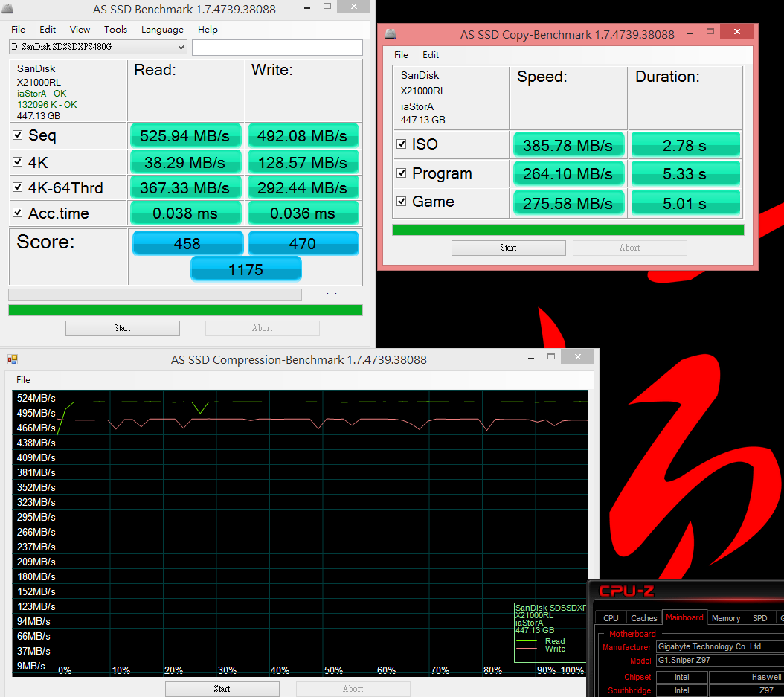The height and width of the screenshot is (697, 784).
Task: Maximize the Compression-Benchmark window
Action: tap(551, 356)
